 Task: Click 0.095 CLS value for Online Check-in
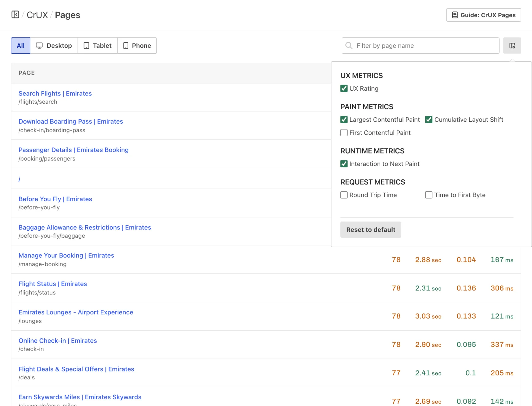(466, 345)
